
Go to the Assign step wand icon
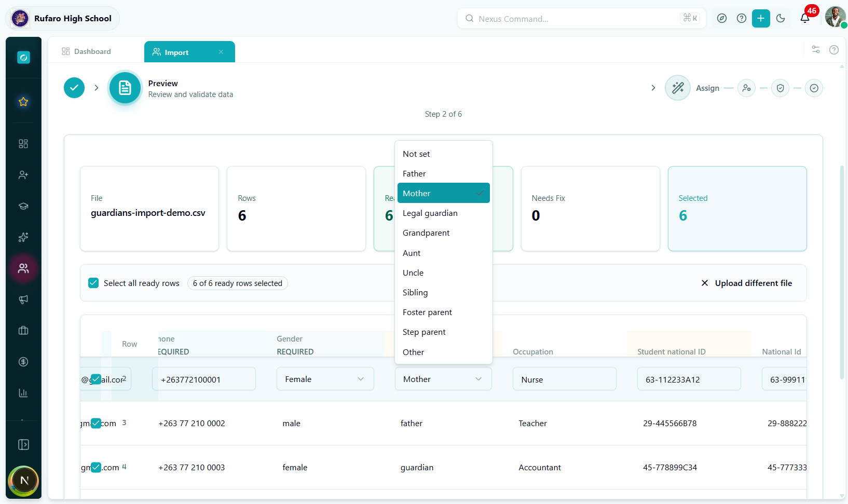pyautogui.click(x=678, y=88)
